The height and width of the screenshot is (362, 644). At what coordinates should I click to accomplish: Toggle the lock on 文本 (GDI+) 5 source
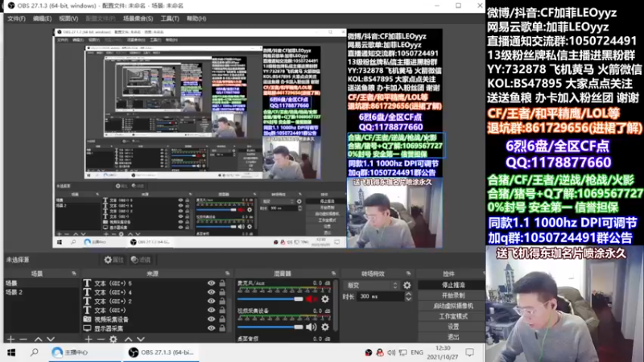point(222,283)
